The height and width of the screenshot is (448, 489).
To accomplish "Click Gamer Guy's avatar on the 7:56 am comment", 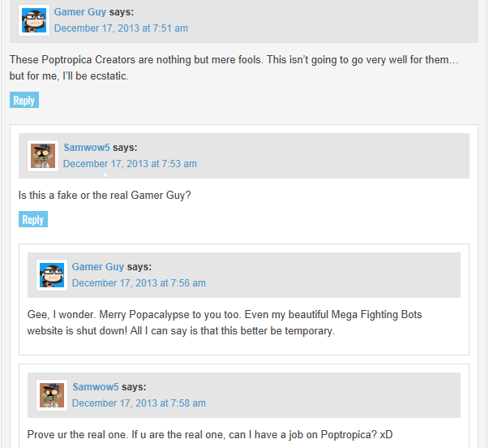I will pos(52,275).
